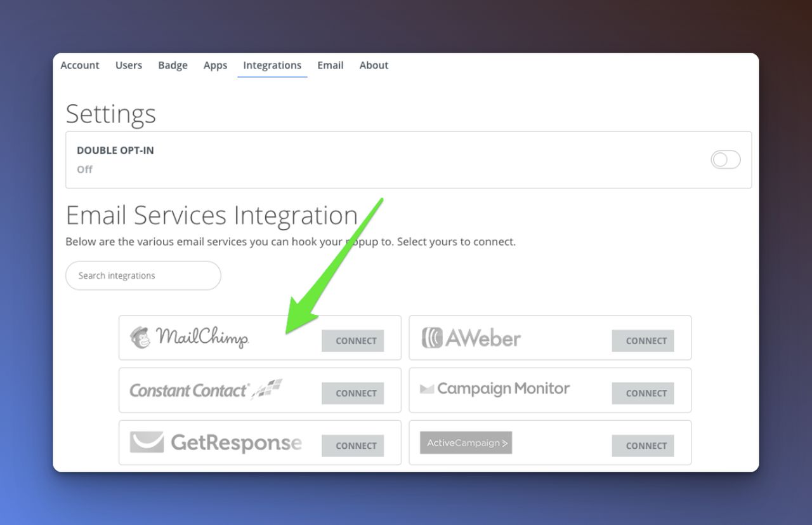Click the AWeber logo

click(x=471, y=338)
